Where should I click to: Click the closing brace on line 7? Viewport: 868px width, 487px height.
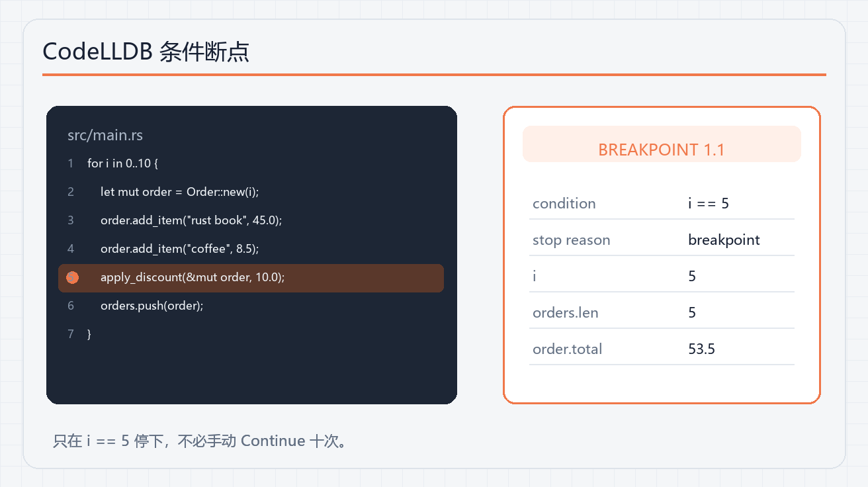[89, 334]
